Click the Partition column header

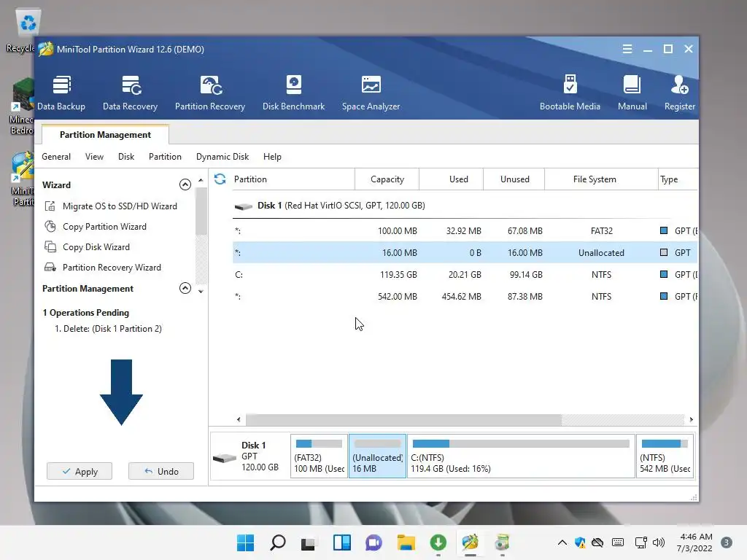pyautogui.click(x=293, y=179)
